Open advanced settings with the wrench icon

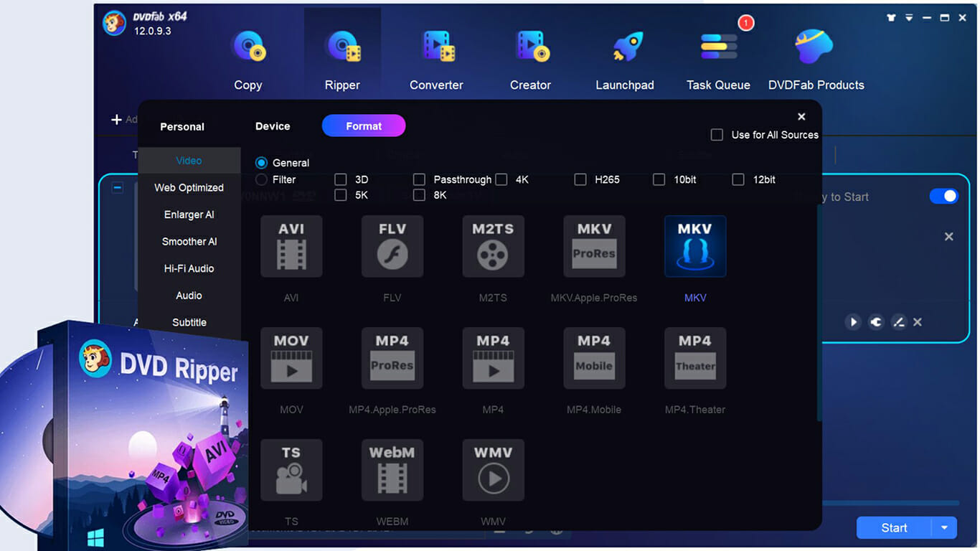pos(876,322)
